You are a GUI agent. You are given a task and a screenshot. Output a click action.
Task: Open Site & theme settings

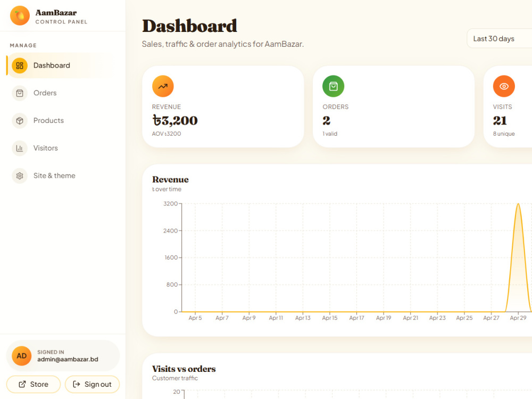coord(63,176)
